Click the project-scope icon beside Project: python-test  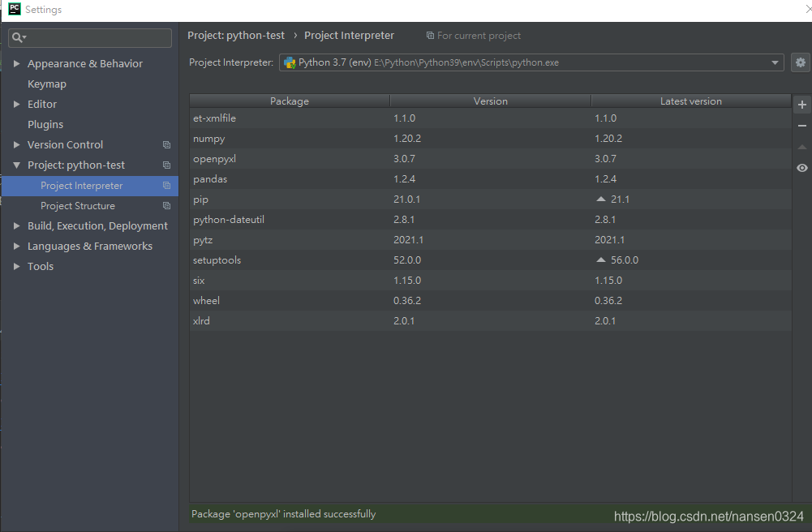pos(166,165)
